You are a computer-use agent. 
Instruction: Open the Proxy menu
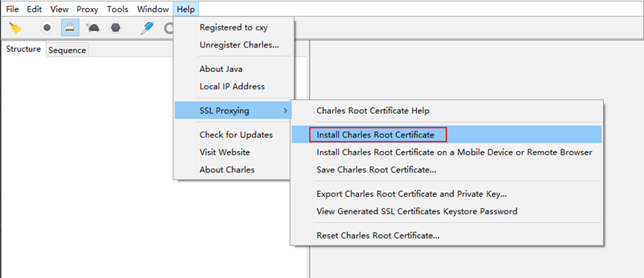pos(88,9)
